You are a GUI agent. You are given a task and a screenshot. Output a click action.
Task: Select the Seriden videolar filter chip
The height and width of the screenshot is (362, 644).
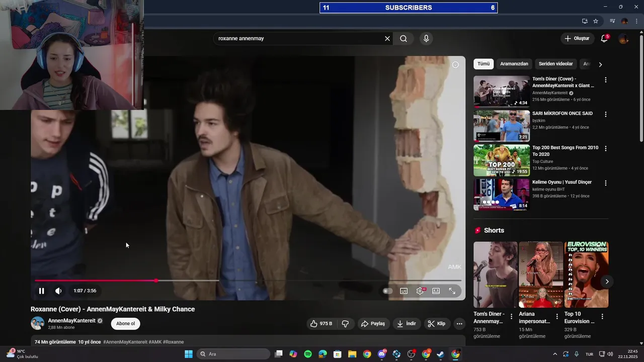tap(555, 64)
